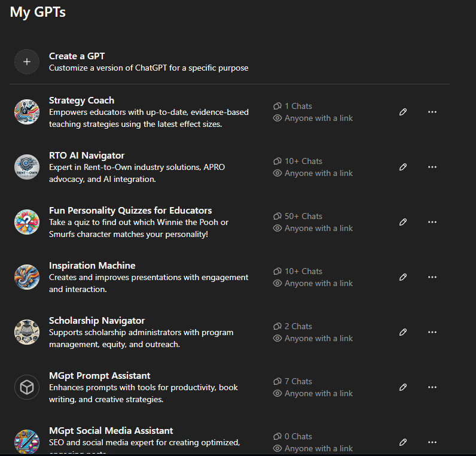The image size is (476, 456).
Task: Open the Create a GPT link
Action: pos(77,56)
